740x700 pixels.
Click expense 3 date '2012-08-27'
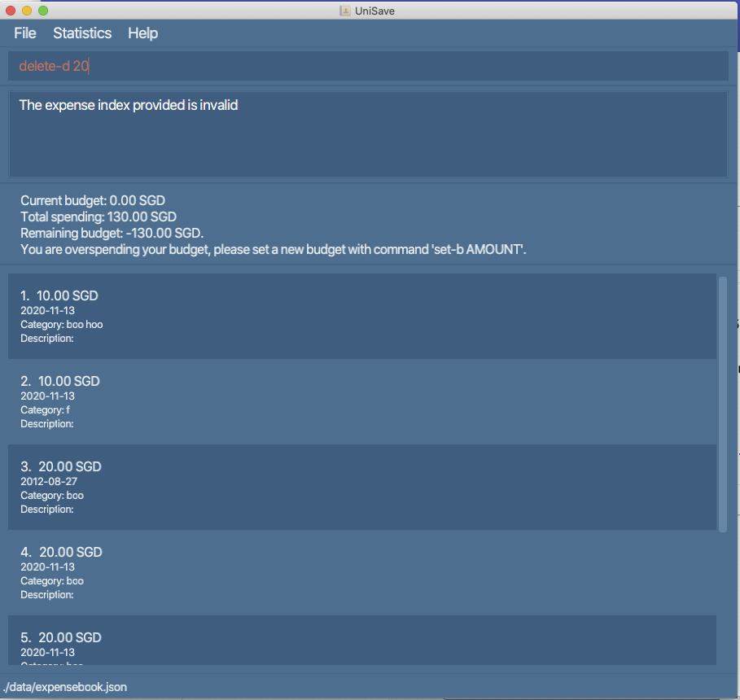coord(49,481)
